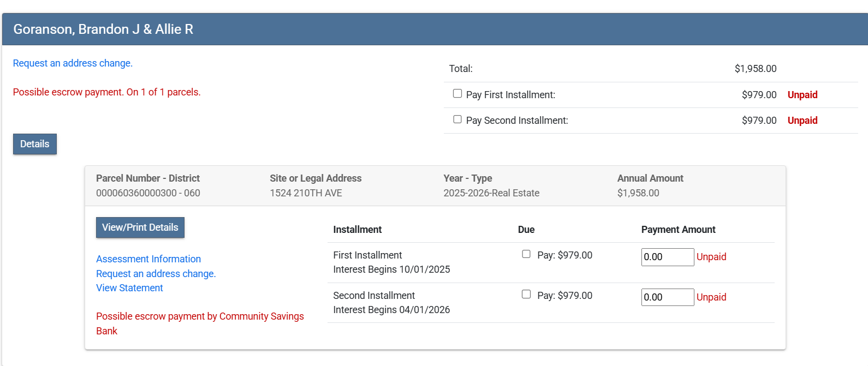Click the Possible escrow payment by Community Savings notice
This screenshot has height=366, width=868.
200,317
